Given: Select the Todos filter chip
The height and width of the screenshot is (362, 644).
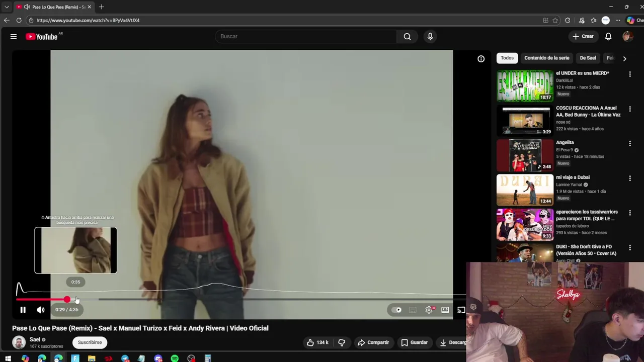Looking at the screenshot, I should [x=507, y=58].
